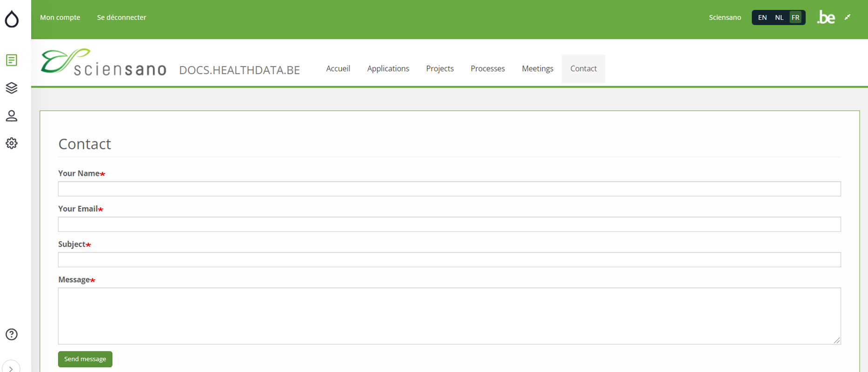Grab the Message textarea resize handle
This screenshot has height=372, width=868.
click(837, 340)
